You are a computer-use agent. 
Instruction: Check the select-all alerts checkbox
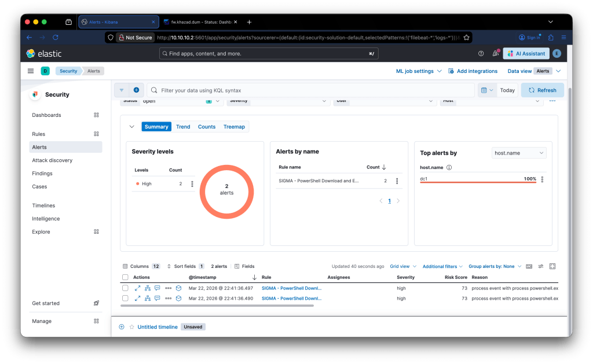click(125, 277)
